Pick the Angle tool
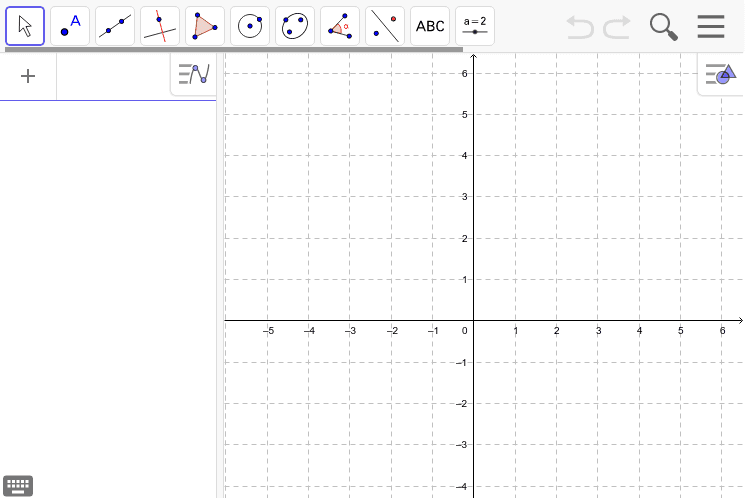The width and height of the screenshot is (745, 500). tap(340, 26)
